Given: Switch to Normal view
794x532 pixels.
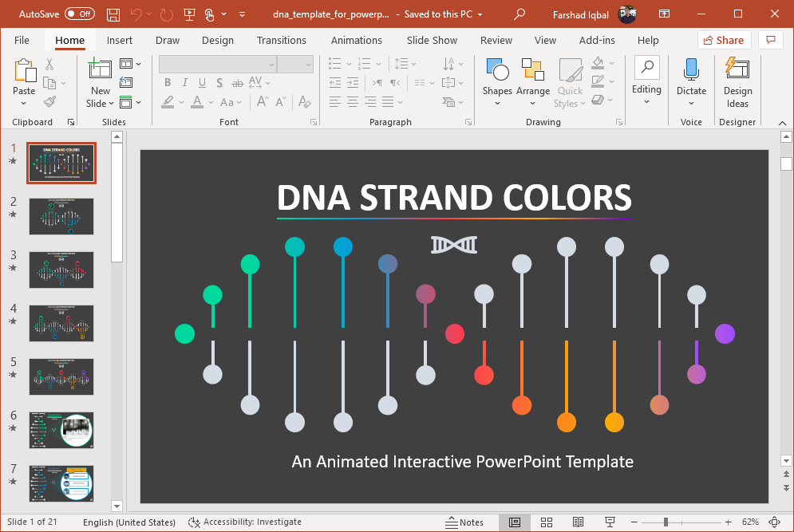Looking at the screenshot, I should tap(515, 522).
